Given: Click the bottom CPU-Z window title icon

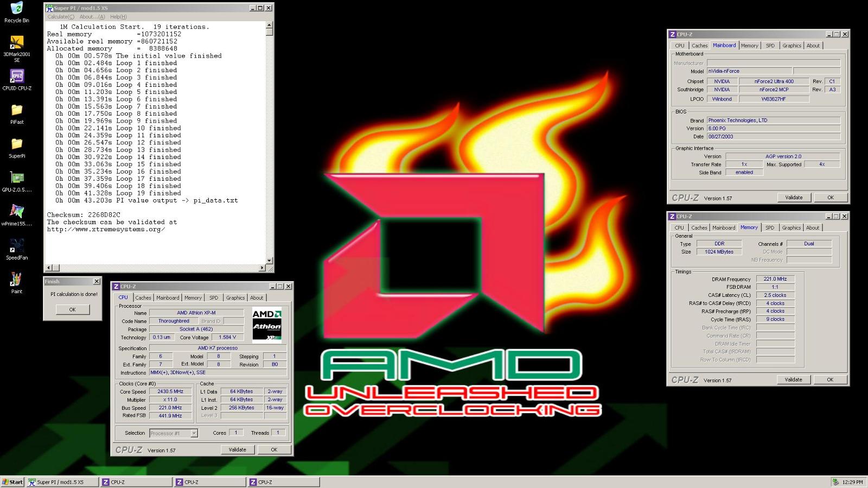Looking at the screenshot, I should click(x=116, y=286).
